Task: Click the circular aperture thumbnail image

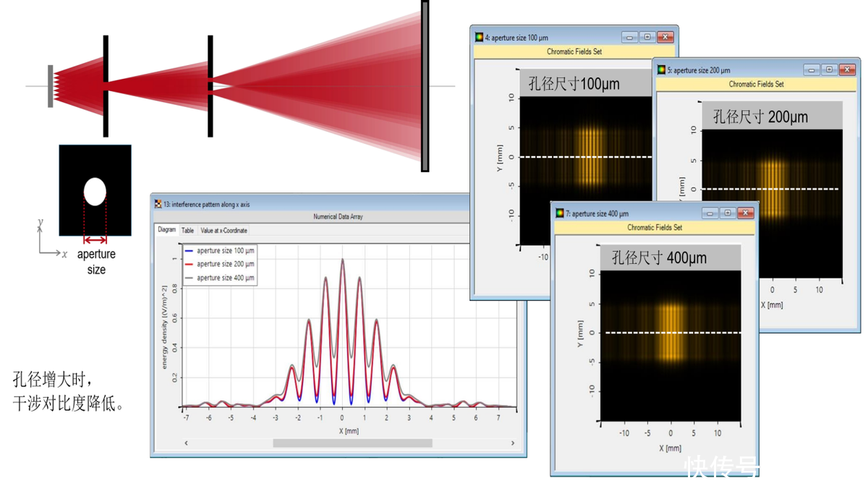Action: (x=95, y=191)
